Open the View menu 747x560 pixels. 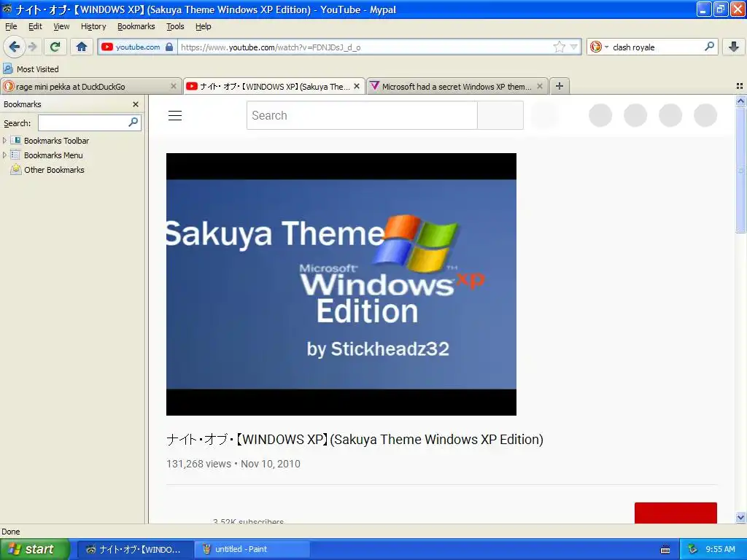pos(61,26)
